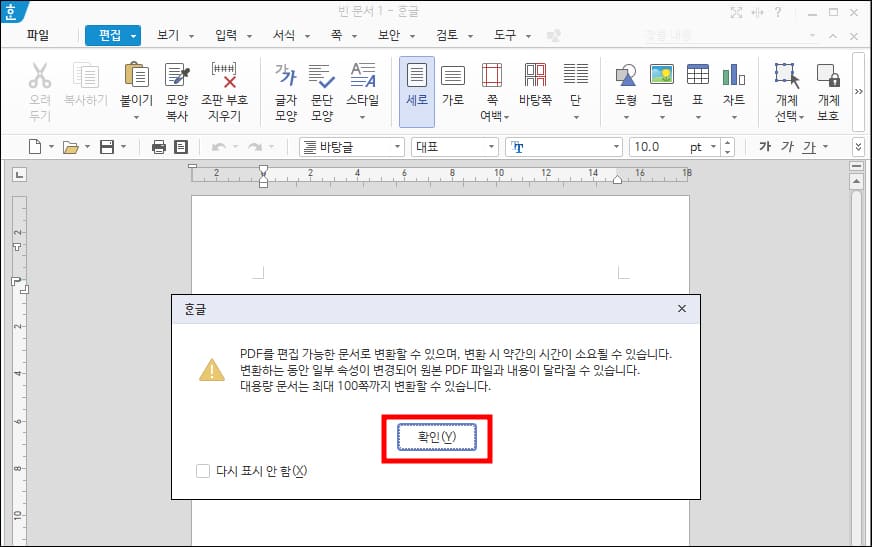This screenshot has width=872, height=547.
Task: Click the Undo arrow icon
Action: pyautogui.click(x=219, y=147)
